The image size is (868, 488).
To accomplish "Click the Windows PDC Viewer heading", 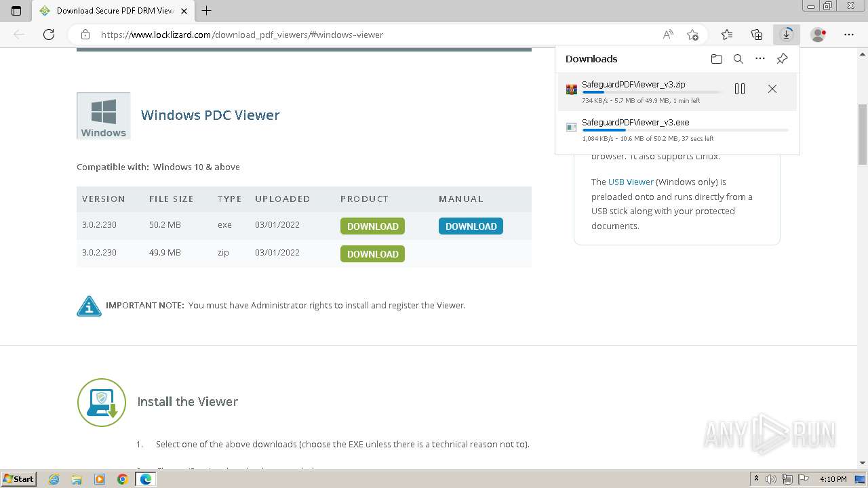I will [210, 115].
